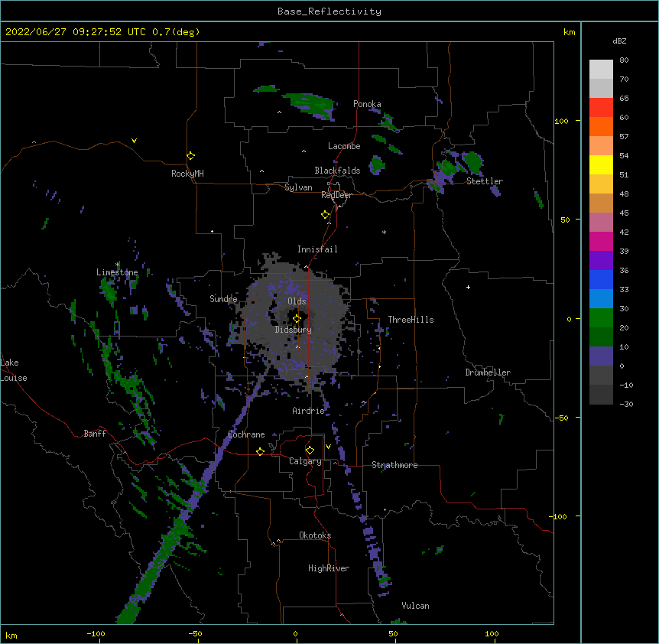Viewport: 659px width, 644px height.
Task: Click the Airdrie city label
Action: [309, 411]
